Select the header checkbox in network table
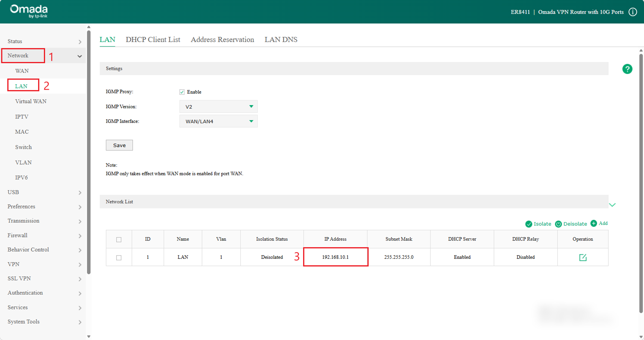The image size is (644, 340). coord(119,239)
